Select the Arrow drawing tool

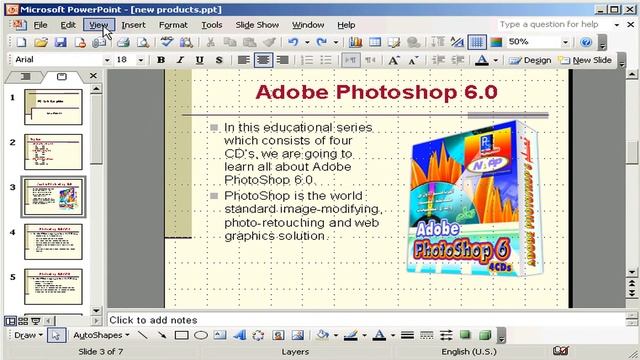[x=162, y=336]
